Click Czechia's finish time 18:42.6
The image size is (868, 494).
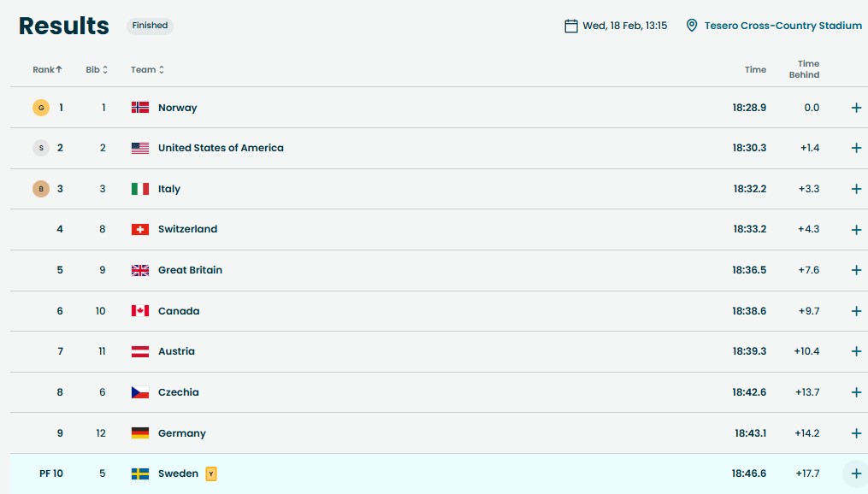click(x=749, y=392)
